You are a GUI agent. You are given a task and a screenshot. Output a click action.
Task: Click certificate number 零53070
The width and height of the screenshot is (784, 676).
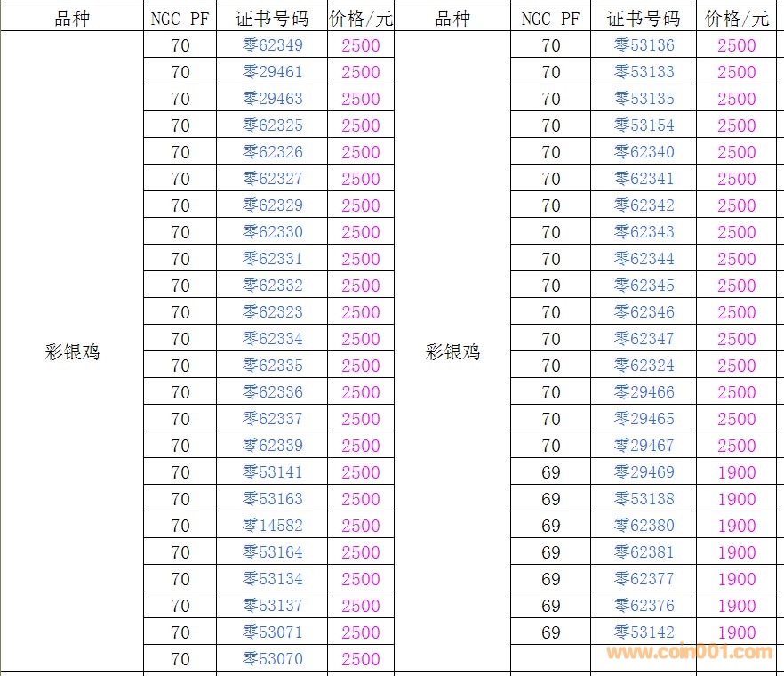click(x=273, y=659)
